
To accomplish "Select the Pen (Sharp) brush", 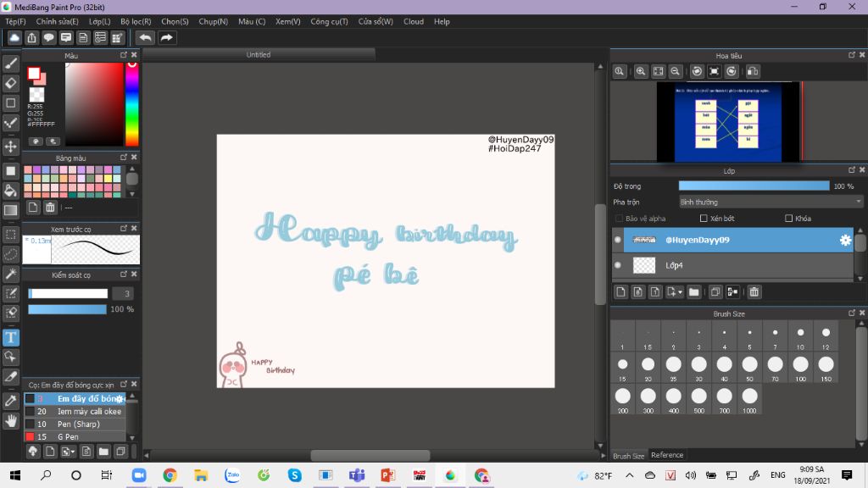I will click(x=75, y=424).
